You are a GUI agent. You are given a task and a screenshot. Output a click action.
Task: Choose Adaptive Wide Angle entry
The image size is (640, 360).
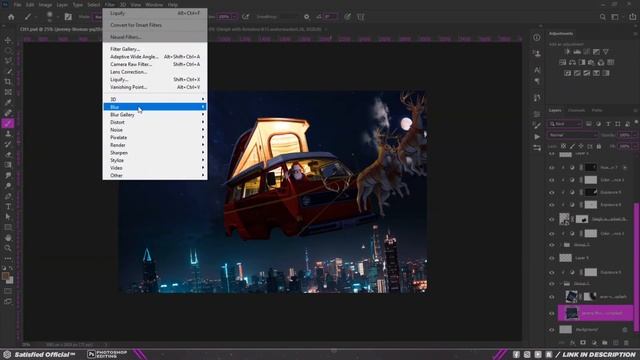click(x=155, y=57)
